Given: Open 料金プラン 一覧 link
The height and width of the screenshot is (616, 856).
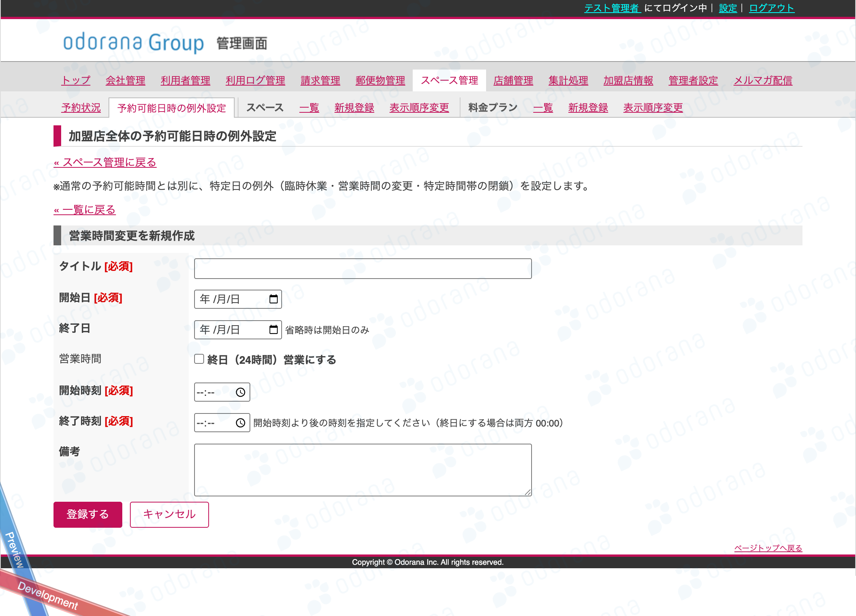Looking at the screenshot, I should coord(543,108).
